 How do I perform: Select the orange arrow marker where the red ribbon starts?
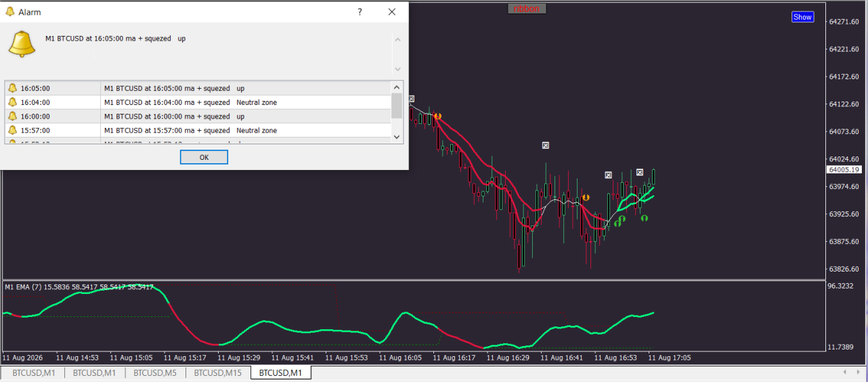coord(438,116)
